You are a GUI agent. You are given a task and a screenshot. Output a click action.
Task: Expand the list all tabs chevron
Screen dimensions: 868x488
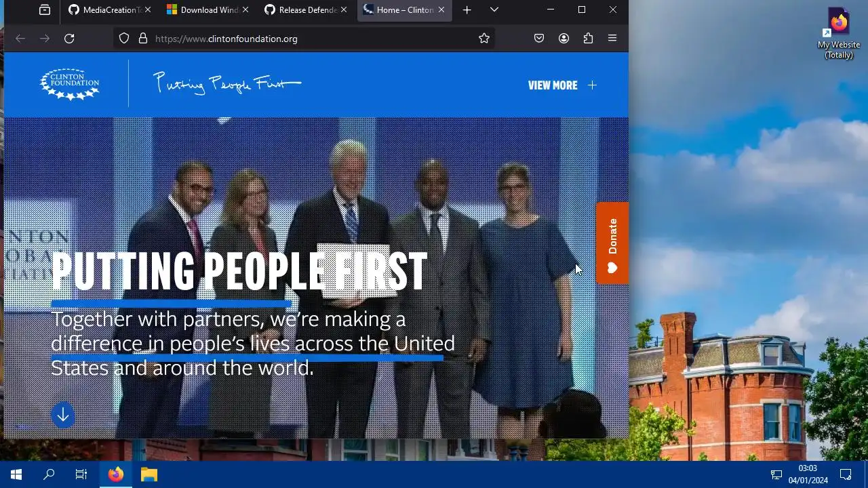click(x=494, y=10)
